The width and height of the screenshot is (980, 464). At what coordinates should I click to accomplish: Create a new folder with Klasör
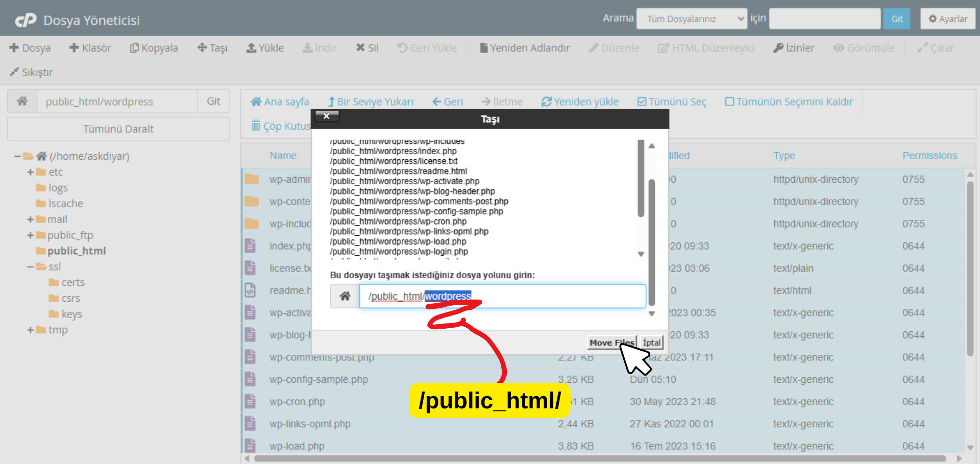pyautogui.click(x=90, y=48)
